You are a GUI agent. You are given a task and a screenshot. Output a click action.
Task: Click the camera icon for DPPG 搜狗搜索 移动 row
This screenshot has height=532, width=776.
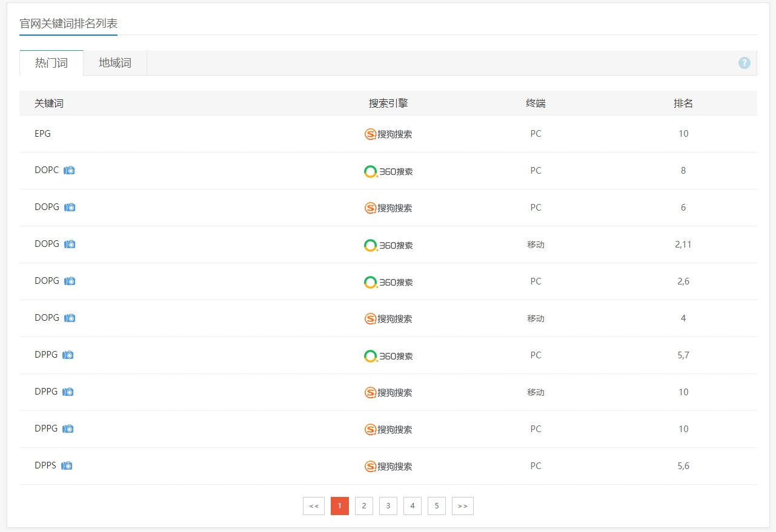pos(68,392)
